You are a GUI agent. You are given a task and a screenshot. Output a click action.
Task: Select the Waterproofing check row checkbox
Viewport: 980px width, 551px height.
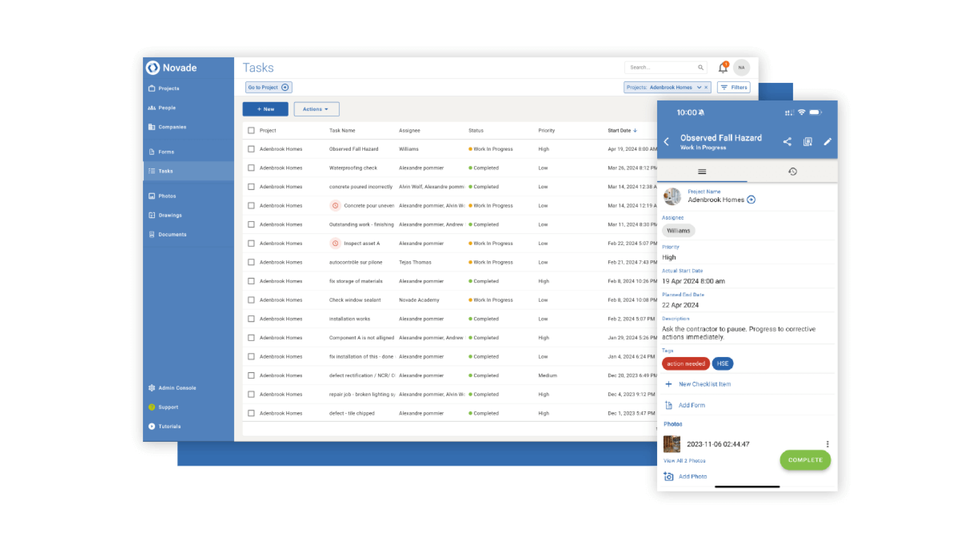click(251, 168)
